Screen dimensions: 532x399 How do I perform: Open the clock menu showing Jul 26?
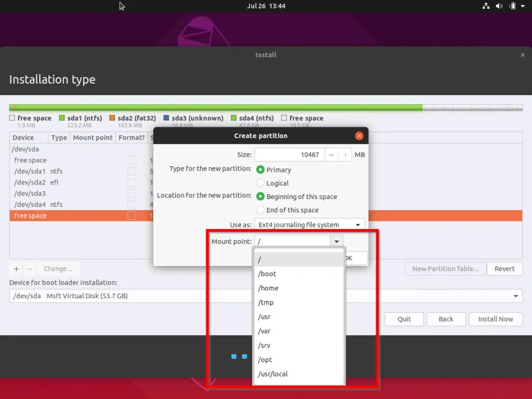[266, 6]
